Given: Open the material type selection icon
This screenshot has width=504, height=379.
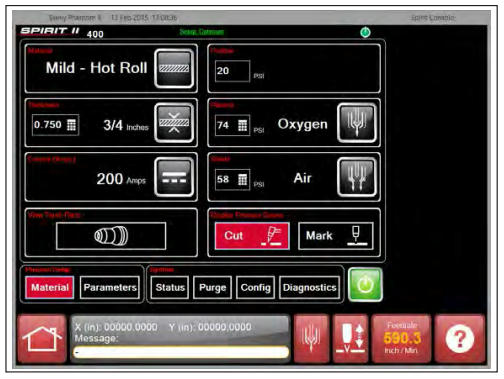Looking at the screenshot, I should pos(174,68).
